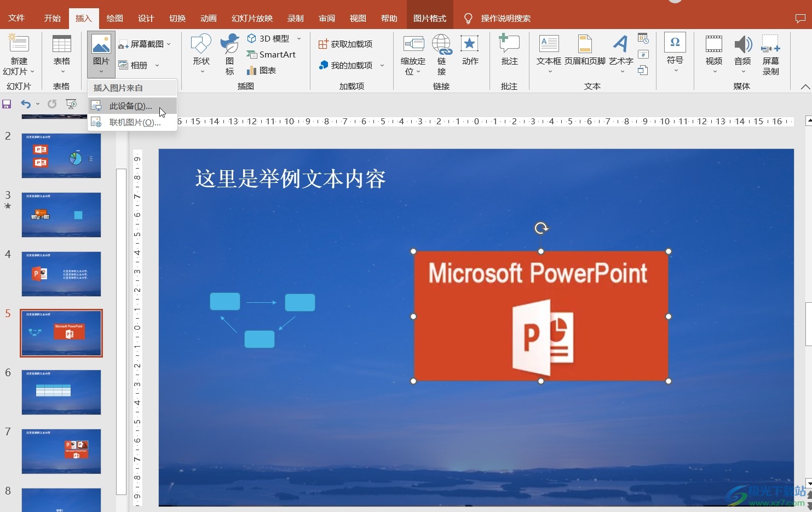Click the Zoom (缩放定位) icon
This screenshot has width=812, height=512.
point(413,44)
